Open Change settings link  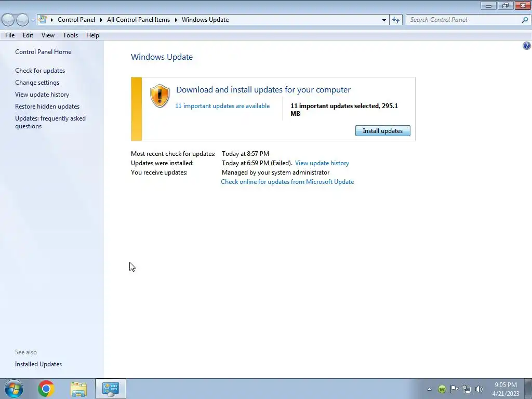[x=37, y=83]
